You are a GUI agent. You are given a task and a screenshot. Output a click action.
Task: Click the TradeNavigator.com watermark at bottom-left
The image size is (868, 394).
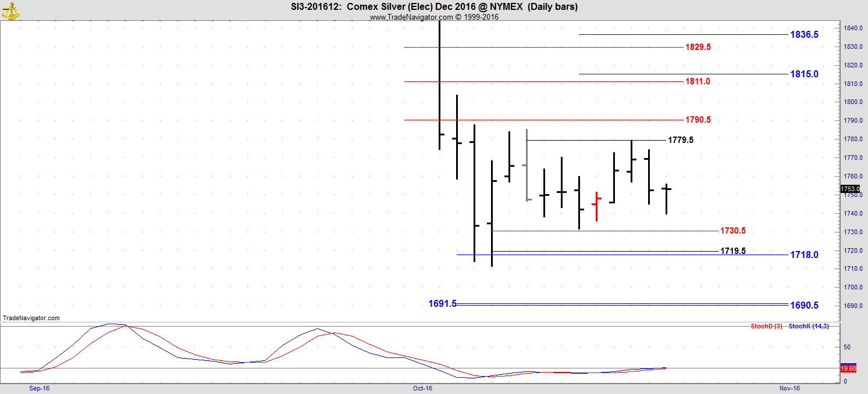tap(31, 318)
